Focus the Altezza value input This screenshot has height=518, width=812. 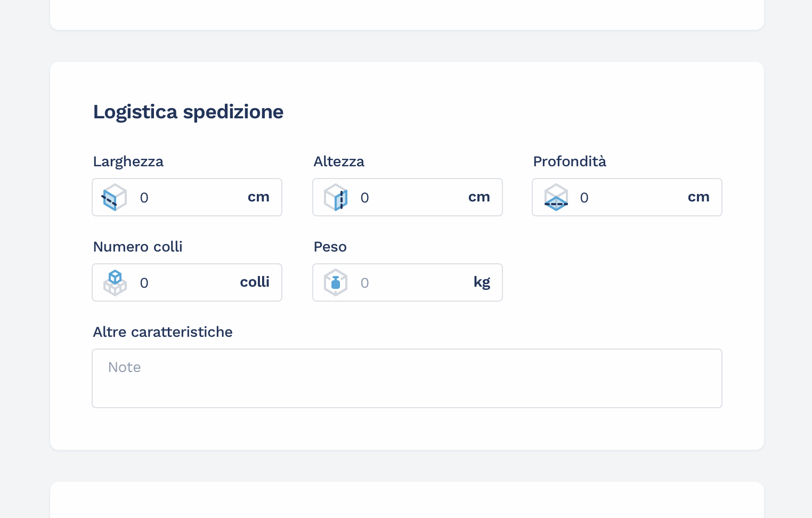(408, 198)
